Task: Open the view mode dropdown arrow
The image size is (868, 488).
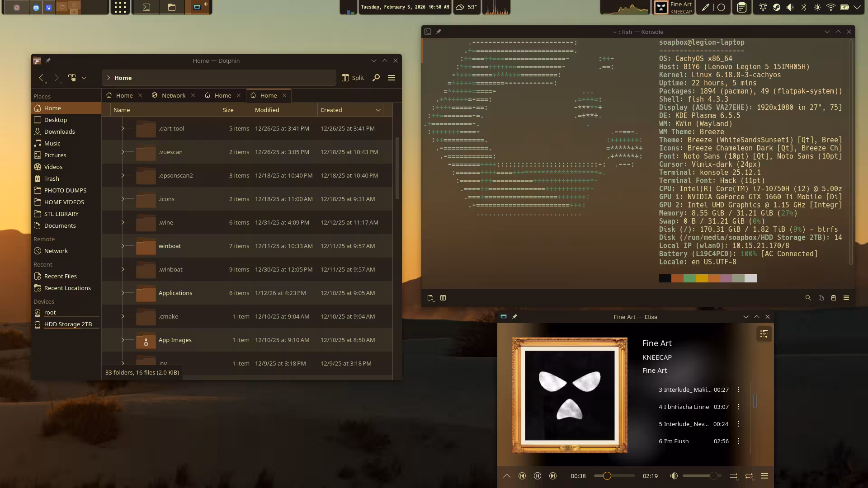Action: (84, 78)
